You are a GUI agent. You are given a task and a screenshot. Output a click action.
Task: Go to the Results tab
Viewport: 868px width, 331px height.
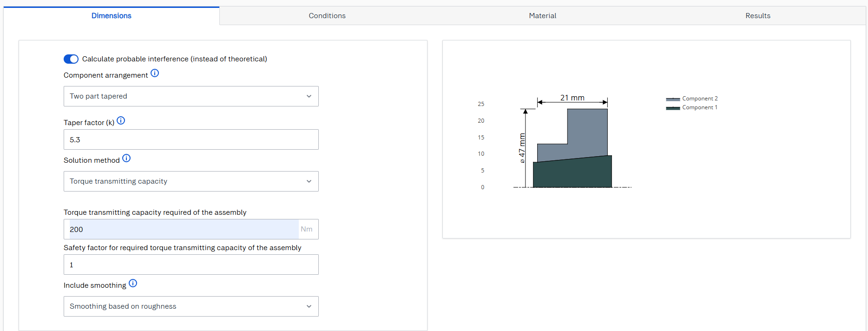point(757,16)
